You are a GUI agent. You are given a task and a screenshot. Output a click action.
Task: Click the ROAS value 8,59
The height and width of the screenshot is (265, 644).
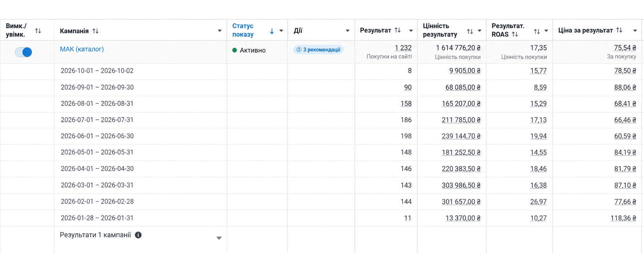(x=540, y=87)
